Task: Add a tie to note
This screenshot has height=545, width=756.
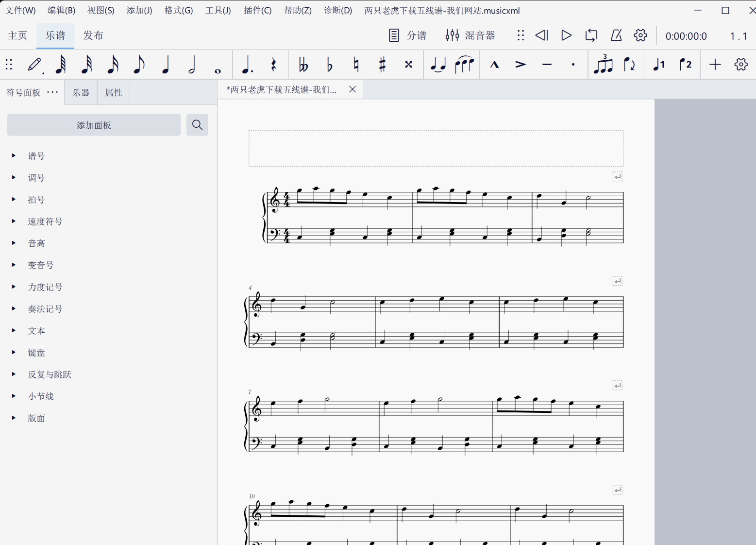Action: [438, 65]
